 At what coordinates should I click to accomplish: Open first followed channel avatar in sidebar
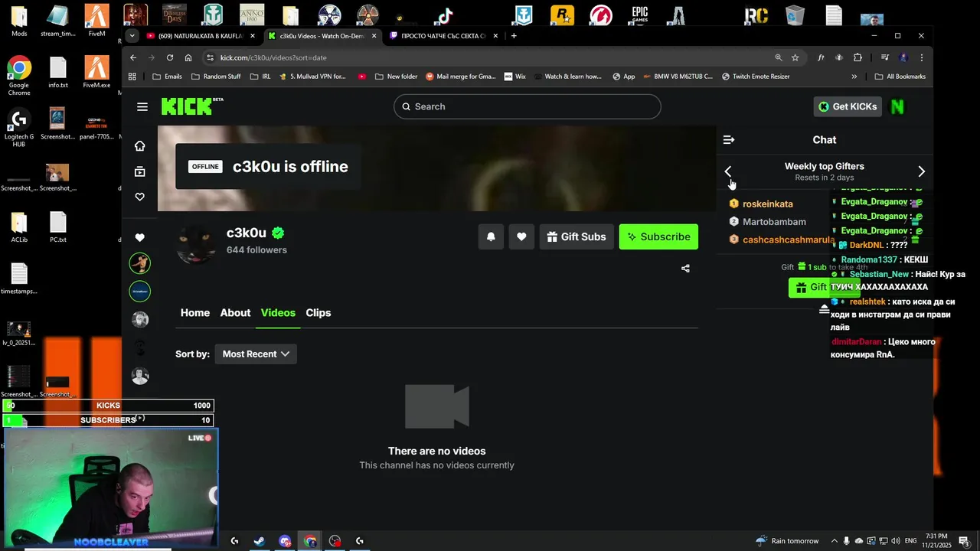pyautogui.click(x=139, y=263)
